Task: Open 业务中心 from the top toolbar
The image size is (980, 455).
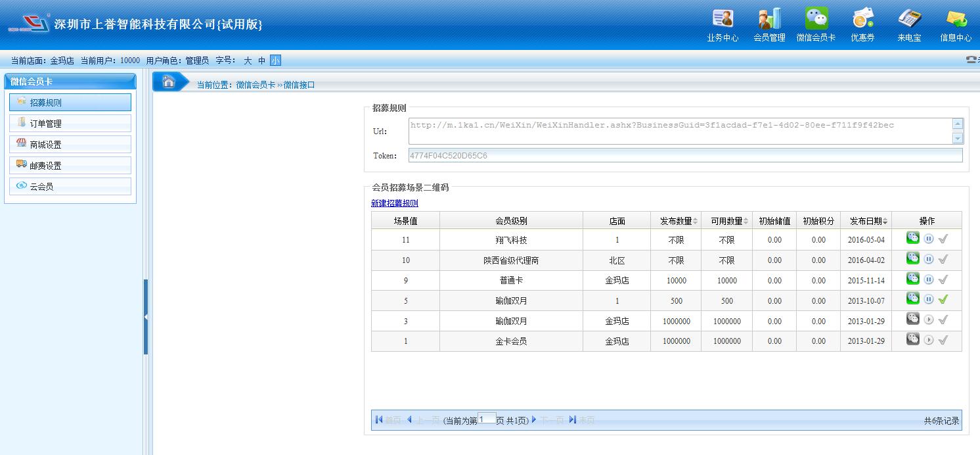Action: pyautogui.click(x=723, y=24)
